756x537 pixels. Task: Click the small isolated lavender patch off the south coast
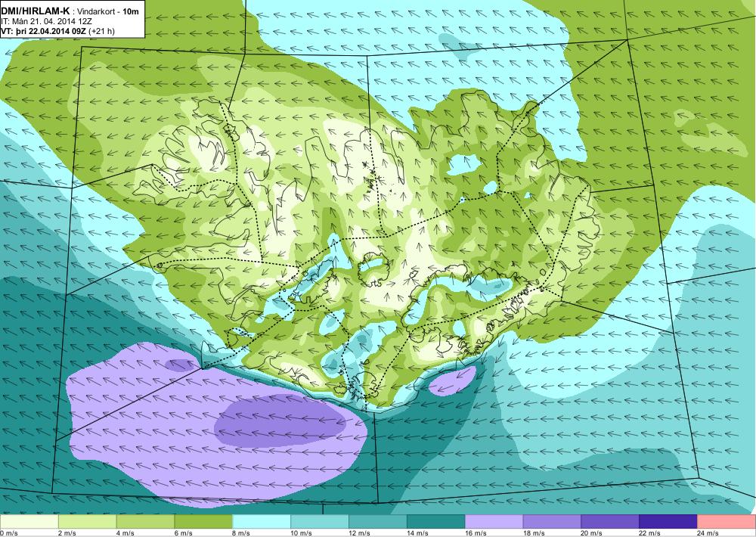coord(452,381)
